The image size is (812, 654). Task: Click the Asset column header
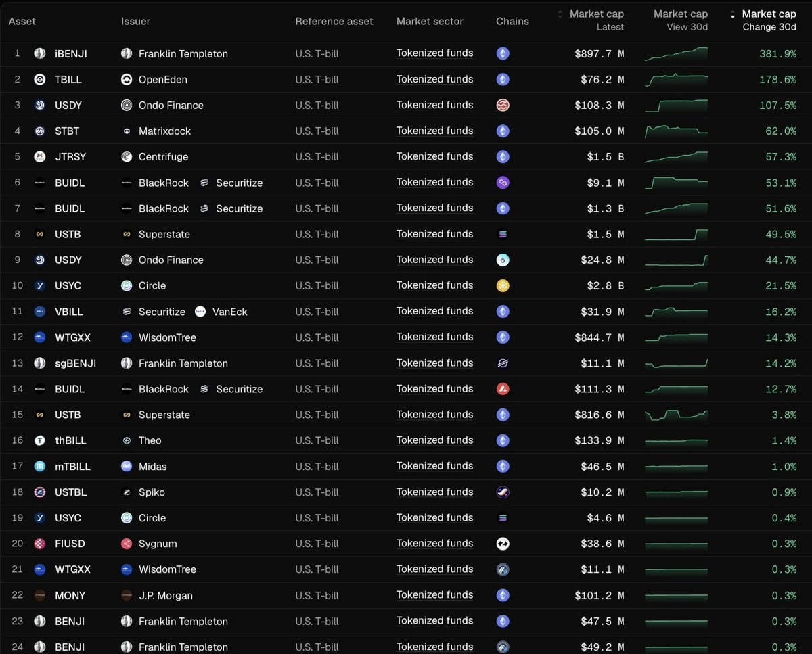[22, 21]
